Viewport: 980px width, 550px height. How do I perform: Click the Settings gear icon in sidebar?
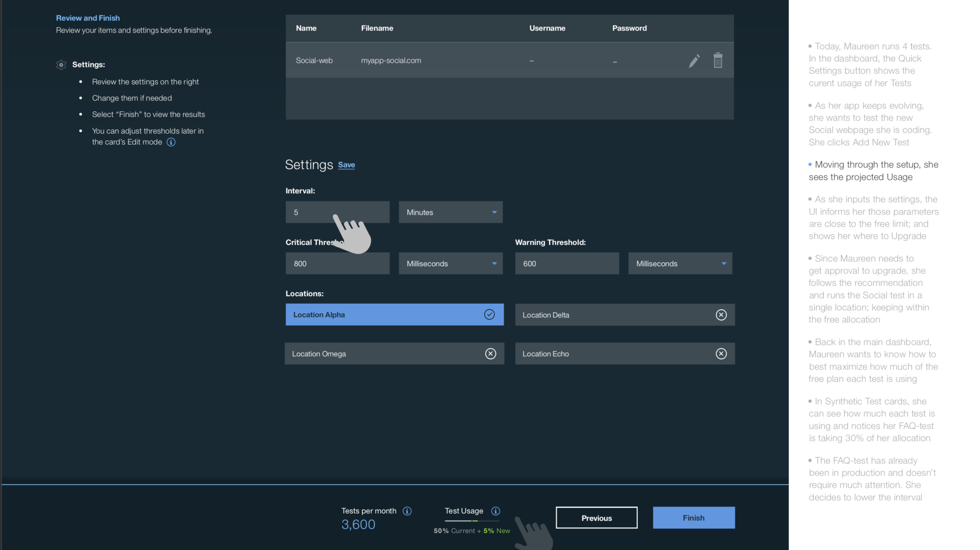[x=61, y=65]
